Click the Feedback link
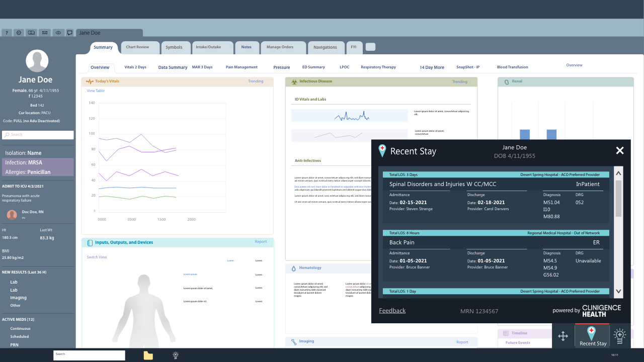Screen dimensions: 644x362 pyautogui.click(x=392, y=311)
